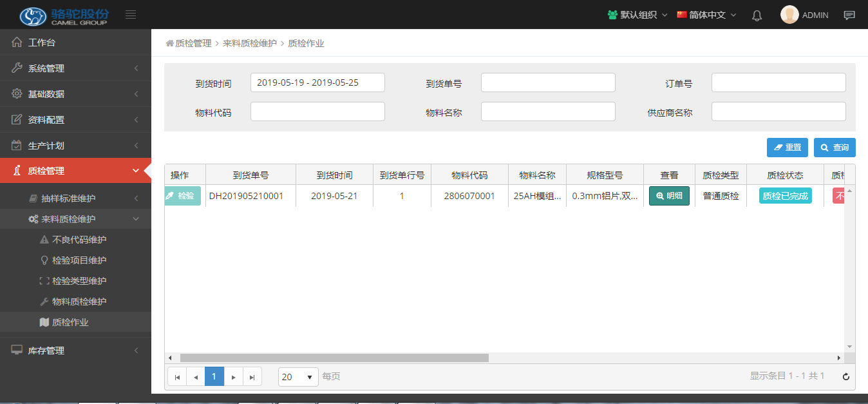Click the table refresh icon
This screenshot has height=404, width=868.
[x=846, y=377]
